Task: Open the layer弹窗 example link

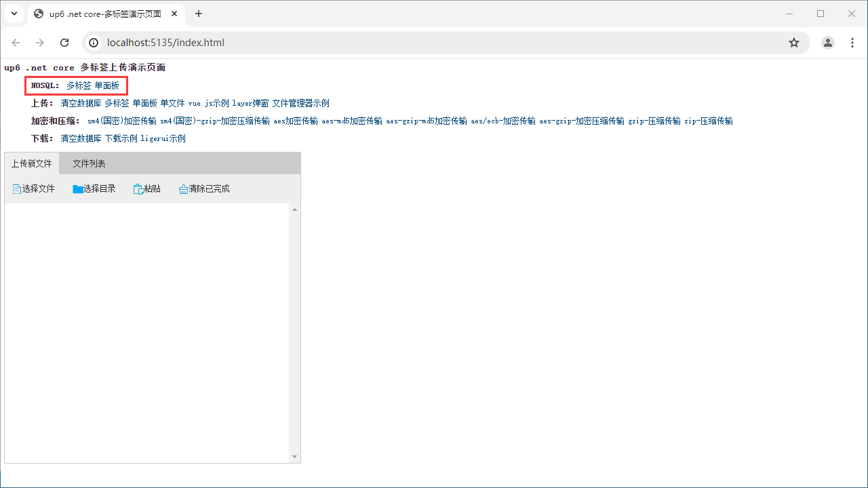Action: pos(250,103)
